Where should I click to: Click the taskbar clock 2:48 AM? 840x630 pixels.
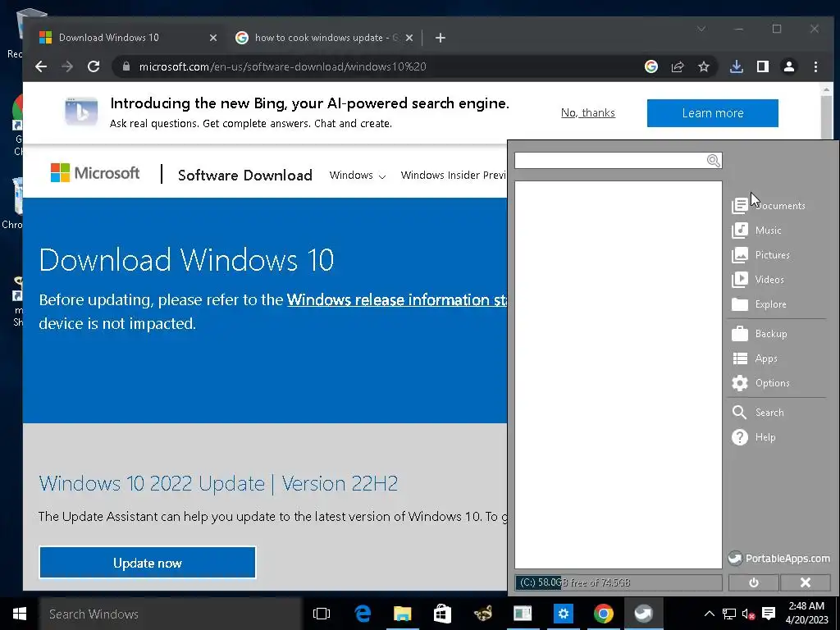[x=806, y=614]
